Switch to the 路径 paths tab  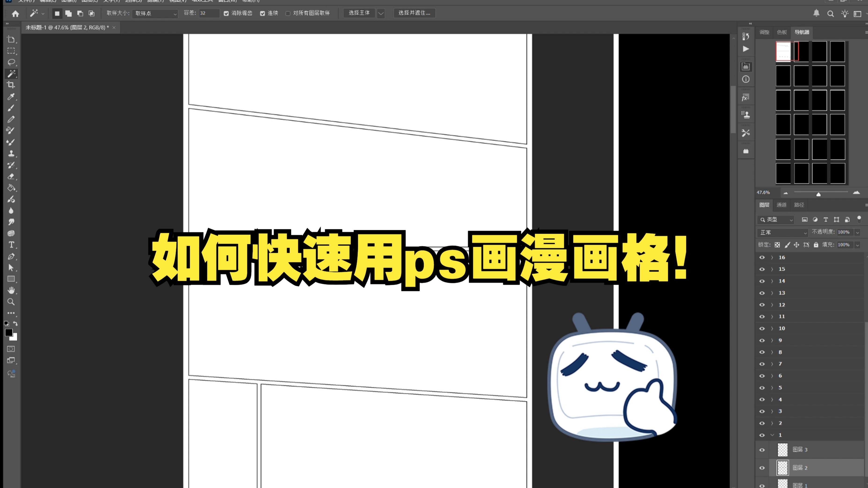(x=799, y=205)
